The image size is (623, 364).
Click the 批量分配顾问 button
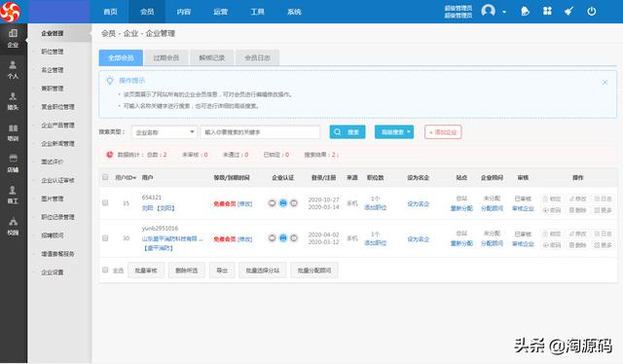click(x=314, y=271)
